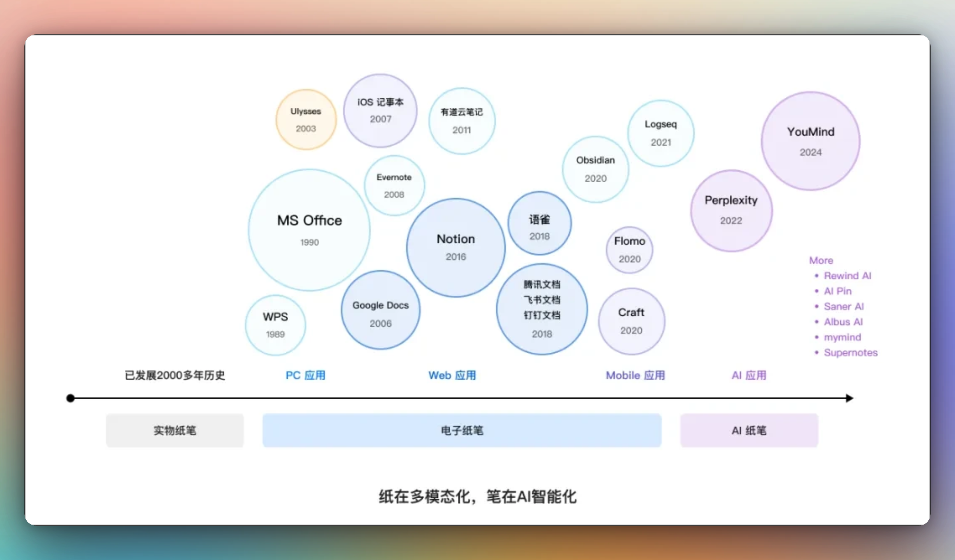Viewport: 955px width, 560px height.
Task: Click the Flomo 2020 circle
Action: tap(629, 250)
